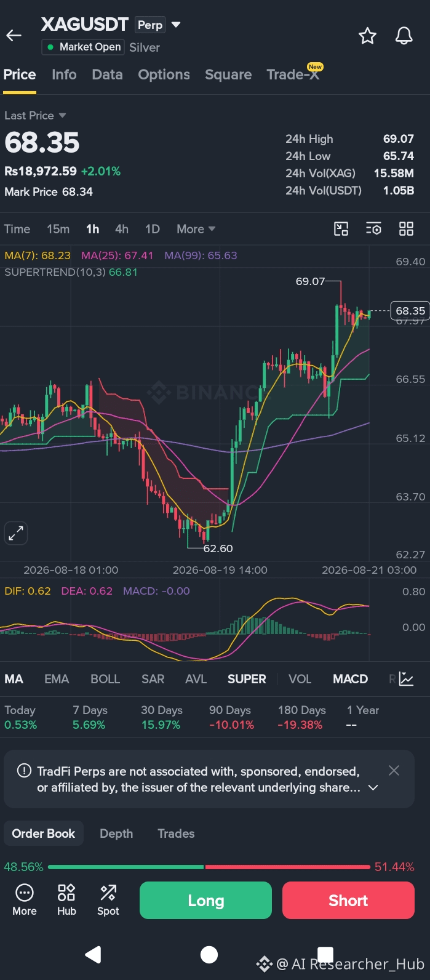Open Last Price type dropdown

pyautogui.click(x=35, y=115)
